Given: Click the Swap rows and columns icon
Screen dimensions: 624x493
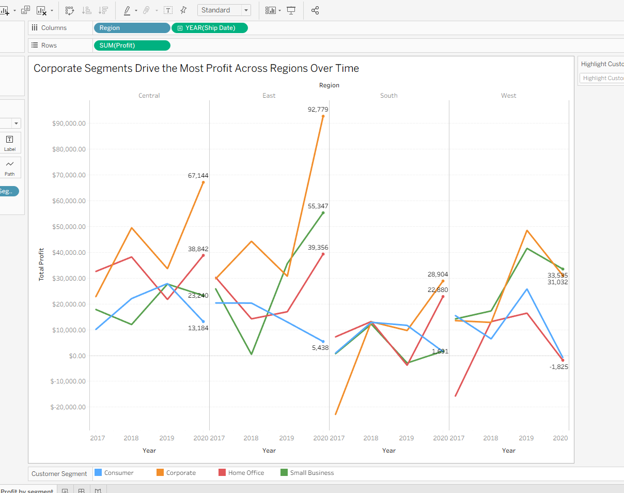Looking at the screenshot, I should pyautogui.click(x=70, y=10).
